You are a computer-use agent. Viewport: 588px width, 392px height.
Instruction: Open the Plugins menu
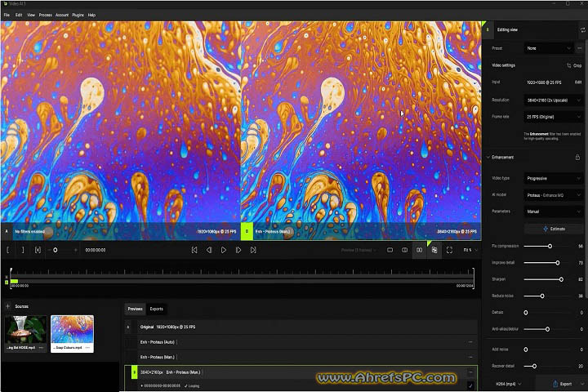point(78,15)
